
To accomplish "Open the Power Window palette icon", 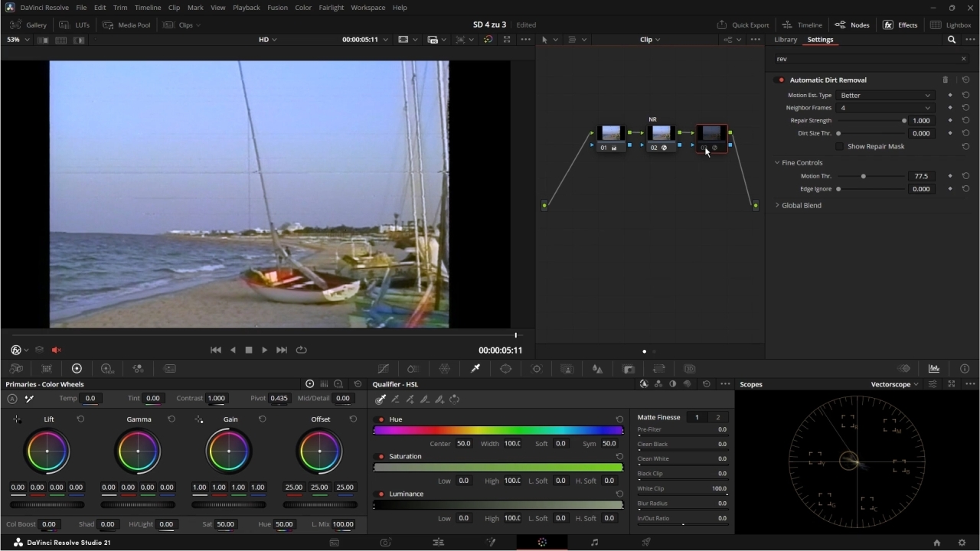I will click(x=506, y=368).
